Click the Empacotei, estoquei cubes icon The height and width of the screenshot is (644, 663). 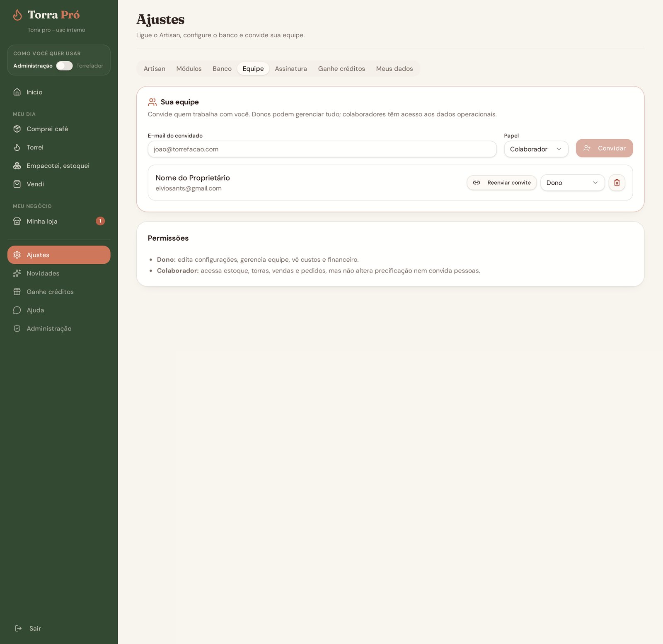pos(17,166)
